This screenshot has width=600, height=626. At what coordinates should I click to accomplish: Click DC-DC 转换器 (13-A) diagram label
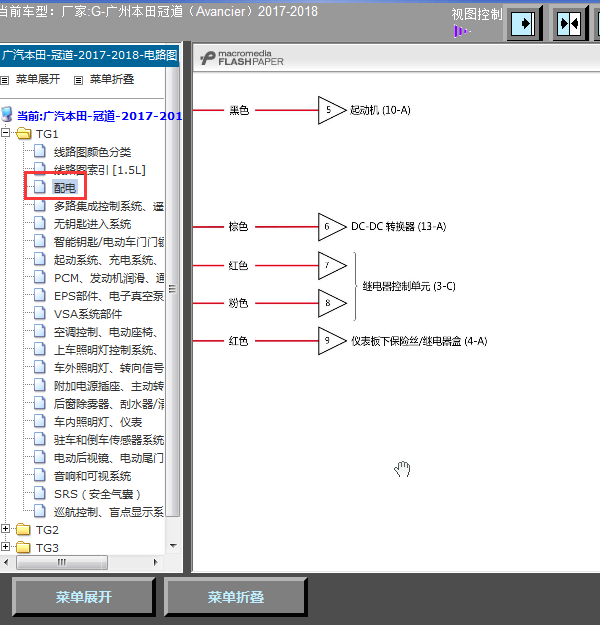[398, 227]
